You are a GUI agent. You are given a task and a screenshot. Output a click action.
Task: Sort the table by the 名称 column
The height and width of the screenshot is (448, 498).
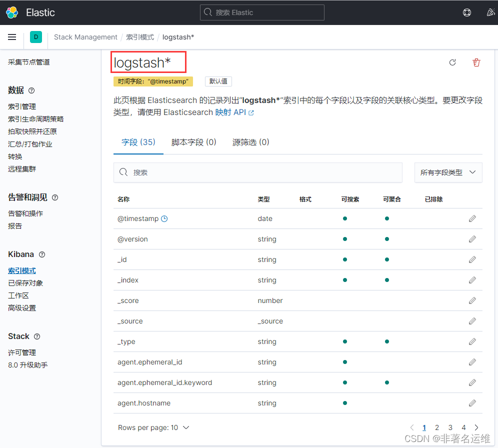[123, 199]
